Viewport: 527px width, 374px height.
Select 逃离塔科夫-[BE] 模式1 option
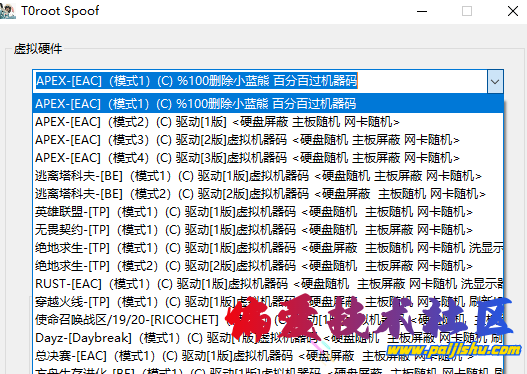click(x=268, y=176)
